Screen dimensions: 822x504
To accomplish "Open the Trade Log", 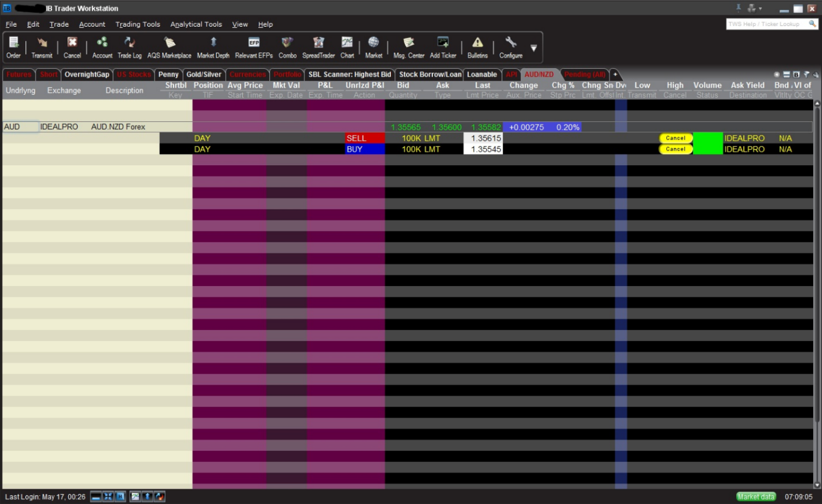I will (129, 47).
